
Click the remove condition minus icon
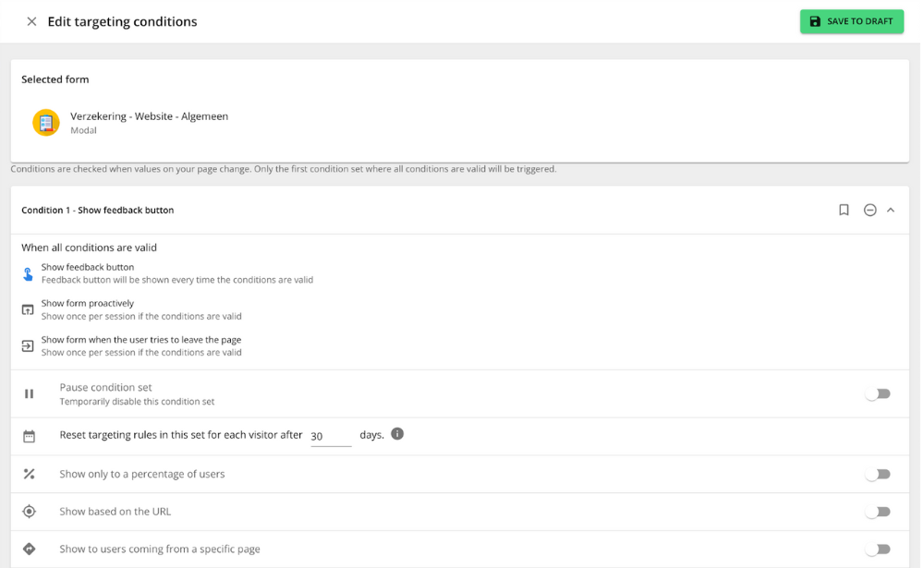(x=869, y=211)
